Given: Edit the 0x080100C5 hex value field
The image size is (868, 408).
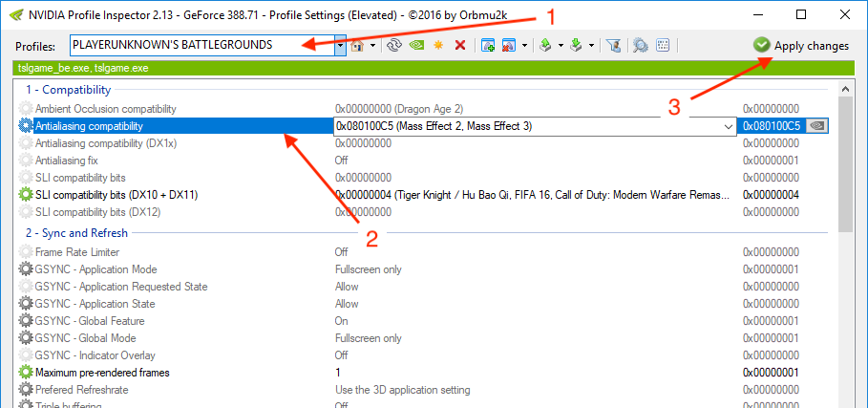Looking at the screenshot, I should [772, 126].
